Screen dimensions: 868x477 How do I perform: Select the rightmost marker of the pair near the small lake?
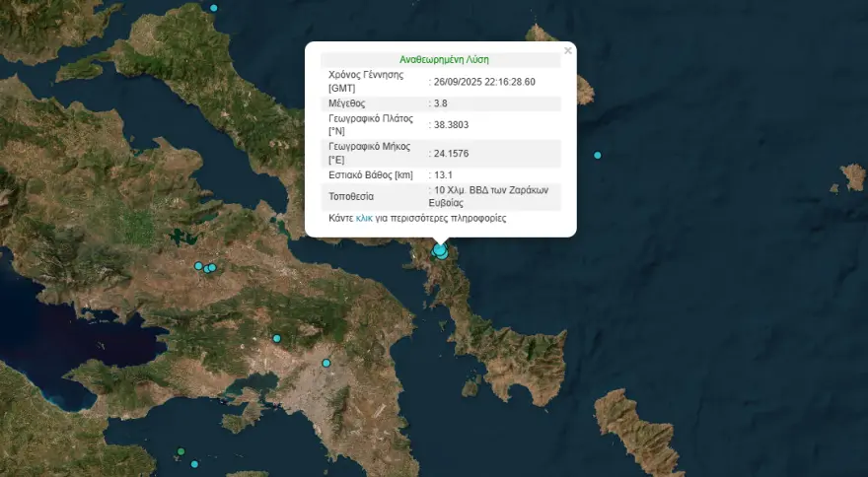pyautogui.click(x=211, y=267)
